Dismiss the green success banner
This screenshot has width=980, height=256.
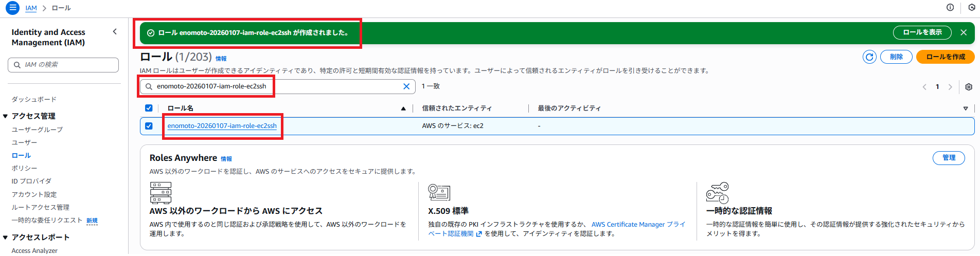(x=964, y=32)
